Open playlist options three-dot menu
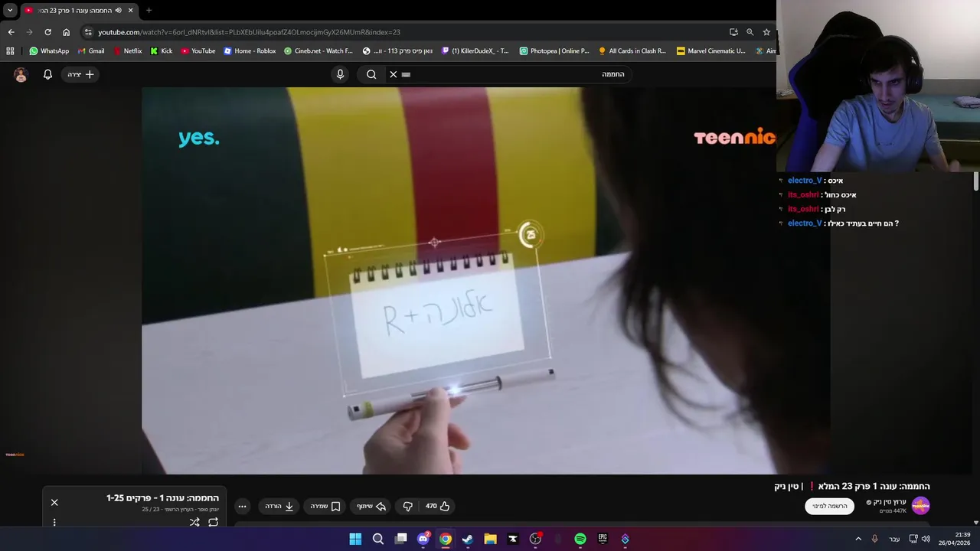The width and height of the screenshot is (980, 551). click(54, 522)
